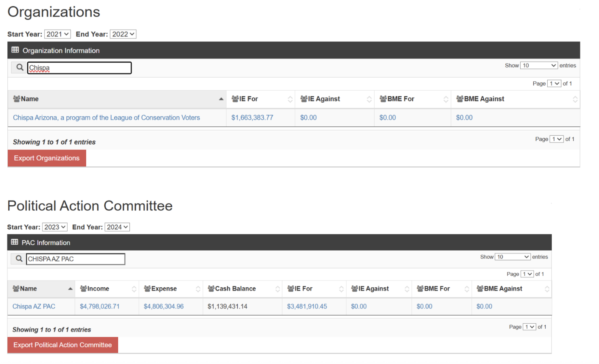Sort Organizations table by BME Against

point(515,99)
